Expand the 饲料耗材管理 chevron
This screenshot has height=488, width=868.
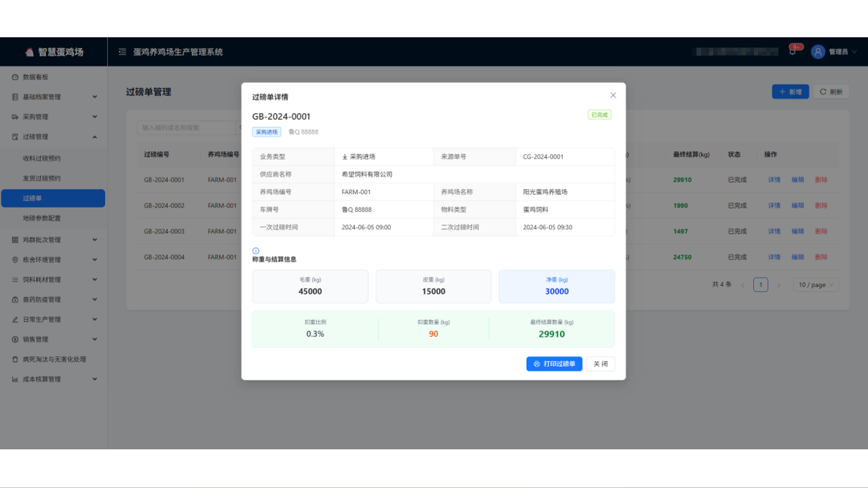point(95,280)
